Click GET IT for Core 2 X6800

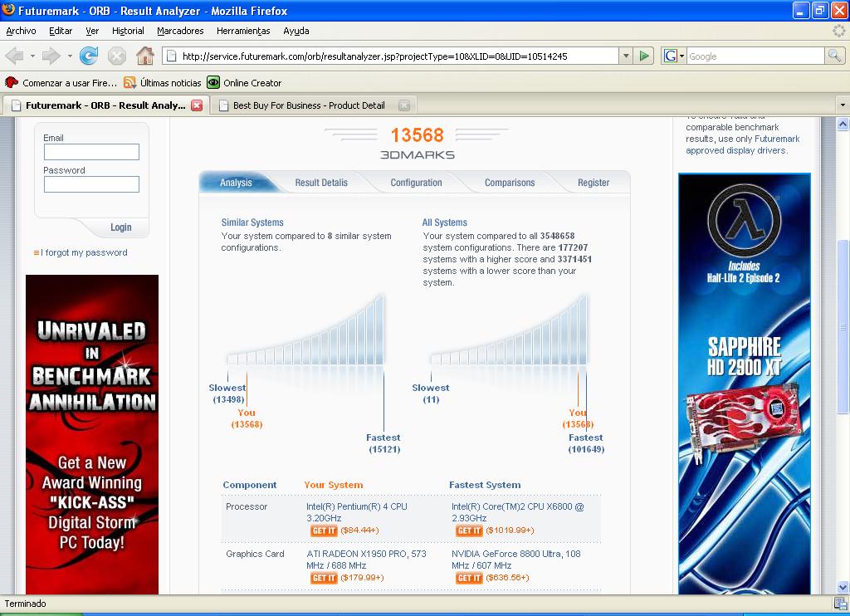(470, 530)
